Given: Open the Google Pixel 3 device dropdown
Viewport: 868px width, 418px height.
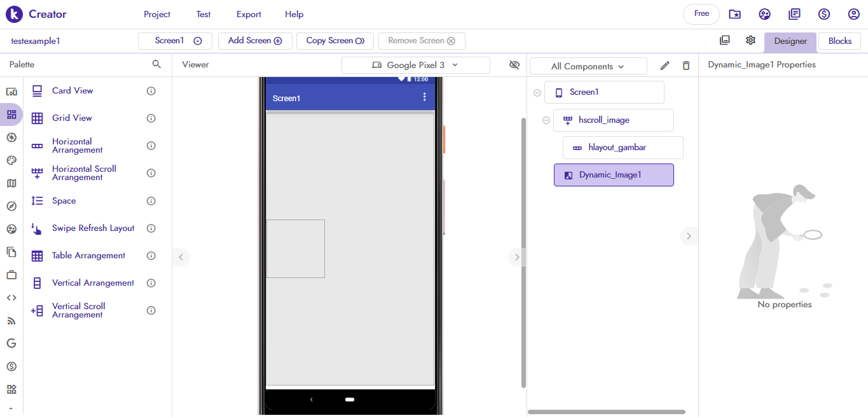Looking at the screenshot, I should click(x=415, y=65).
